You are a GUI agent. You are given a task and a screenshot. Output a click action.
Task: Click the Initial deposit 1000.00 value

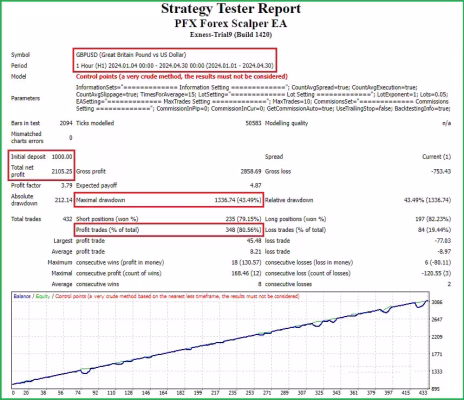[62, 157]
